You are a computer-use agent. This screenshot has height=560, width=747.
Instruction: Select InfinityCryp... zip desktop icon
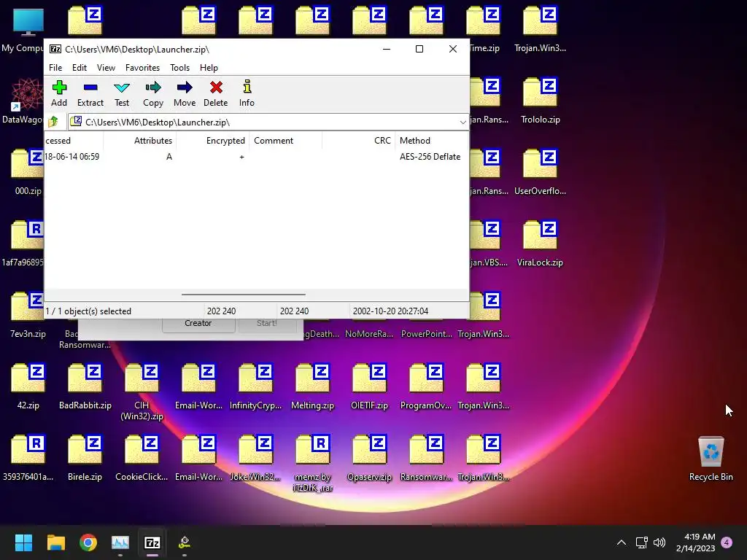pos(256,387)
